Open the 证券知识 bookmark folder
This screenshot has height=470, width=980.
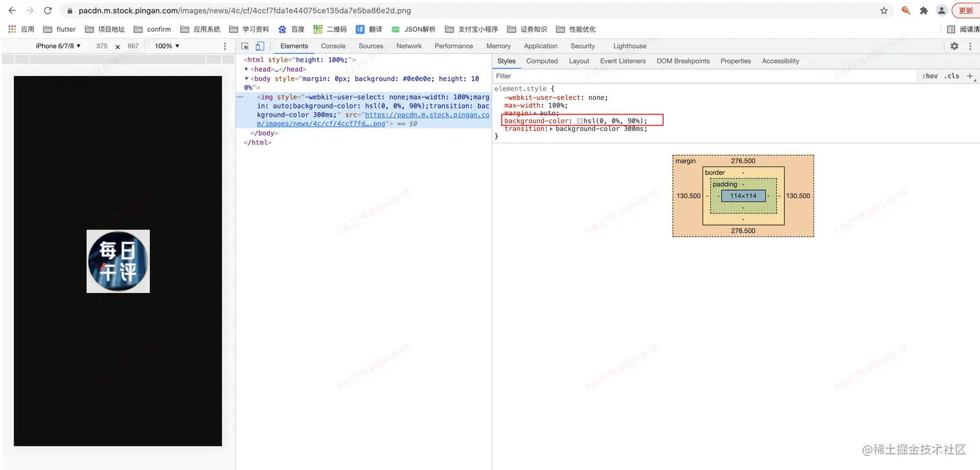(x=527, y=29)
